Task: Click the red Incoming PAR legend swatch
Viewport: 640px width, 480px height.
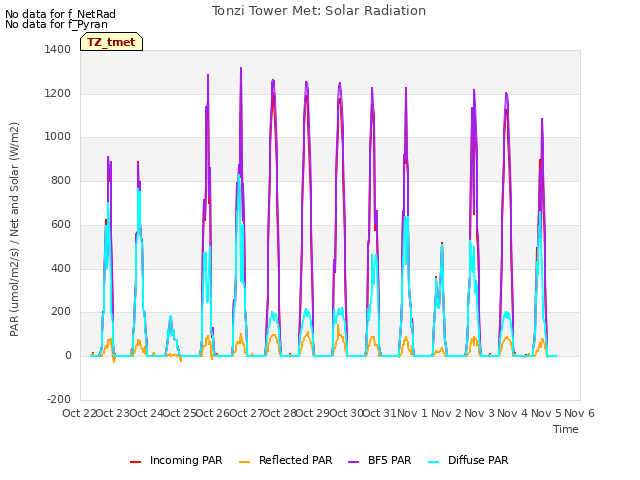Action: [136, 462]
